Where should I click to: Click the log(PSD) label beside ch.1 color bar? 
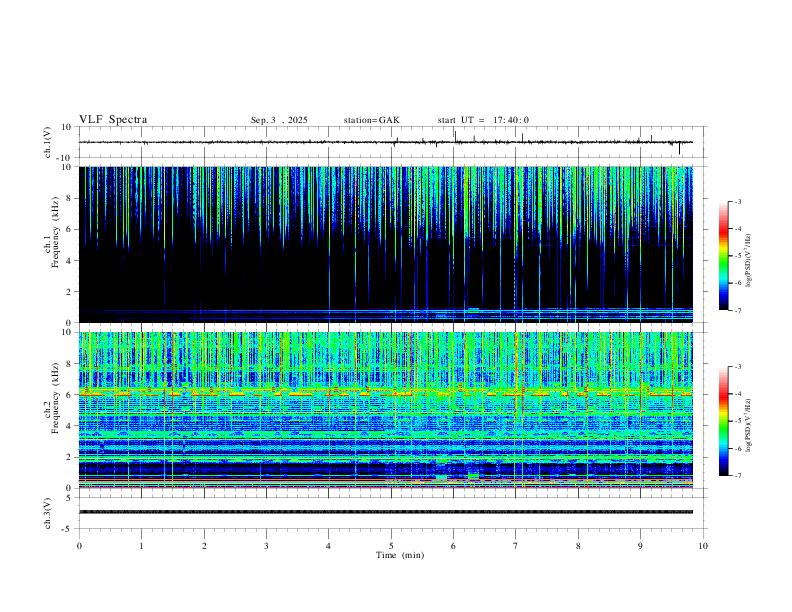point(748,260)
